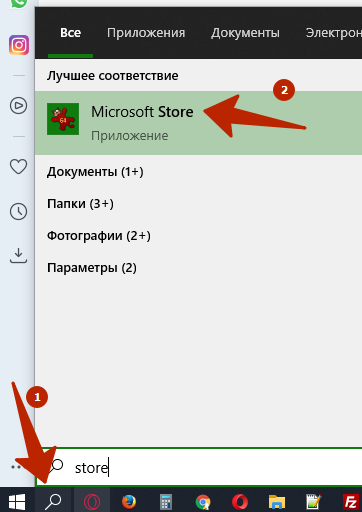Image resolution: width=362 pixels, height=512 pixels.
Task: Switch to the Документы tab
Action: pos(245,33)
